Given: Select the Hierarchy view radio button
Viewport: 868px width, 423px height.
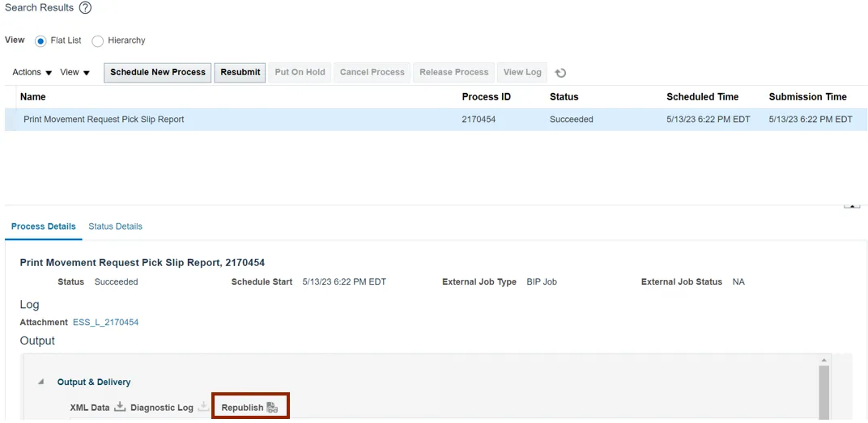Looking at the screenshot, I should [97, 40].
